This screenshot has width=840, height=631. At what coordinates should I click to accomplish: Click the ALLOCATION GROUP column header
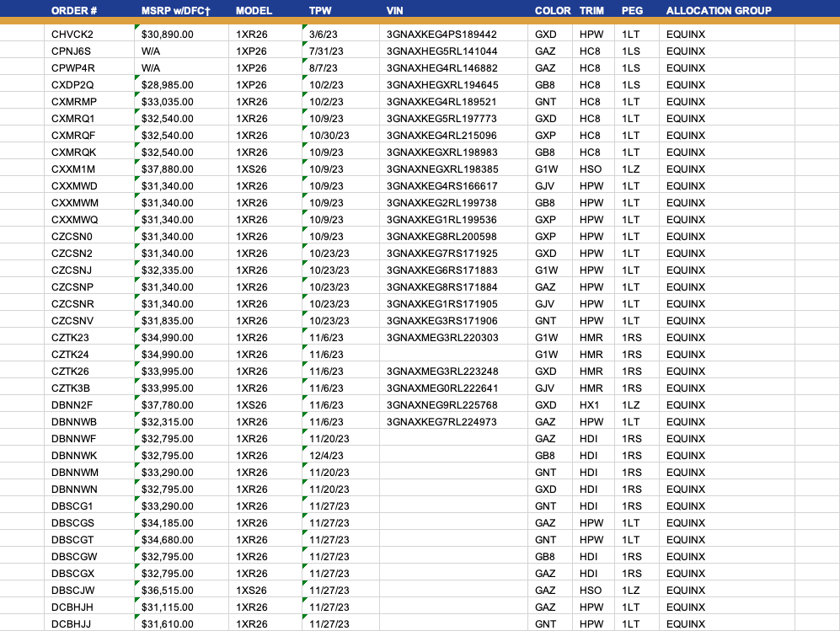[719, 11]
